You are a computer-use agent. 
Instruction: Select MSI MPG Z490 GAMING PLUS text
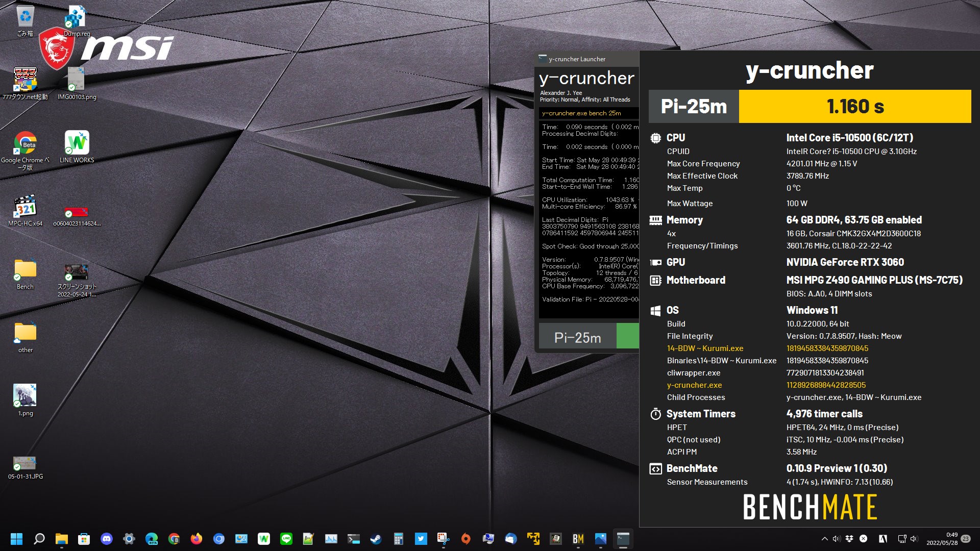point(849,280)
